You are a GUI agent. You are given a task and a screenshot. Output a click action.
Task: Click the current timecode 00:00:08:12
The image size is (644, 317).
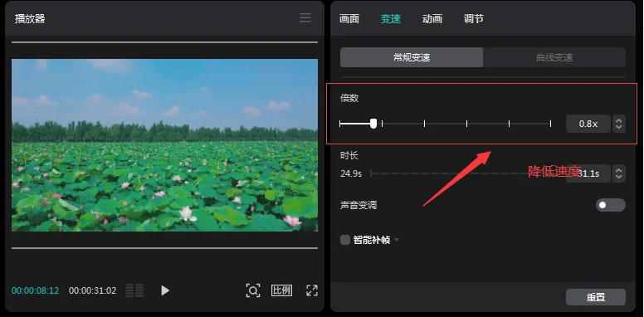[36, 290]
